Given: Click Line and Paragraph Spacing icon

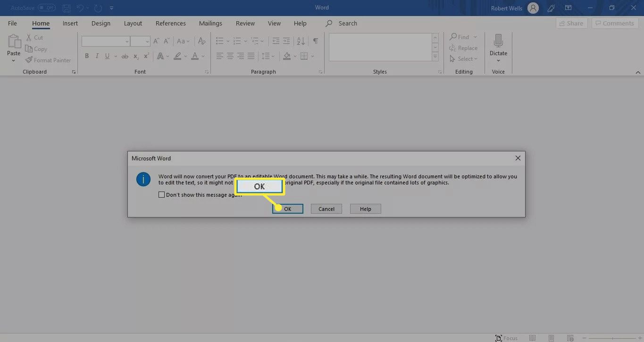Looking at the screenshot, I should (266, 56).
